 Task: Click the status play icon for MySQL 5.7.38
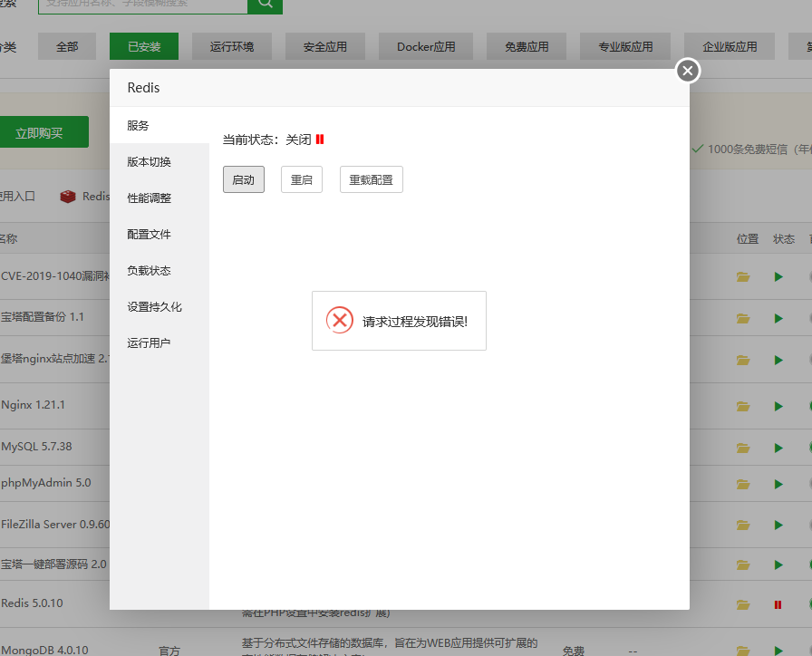pos(778,448)
